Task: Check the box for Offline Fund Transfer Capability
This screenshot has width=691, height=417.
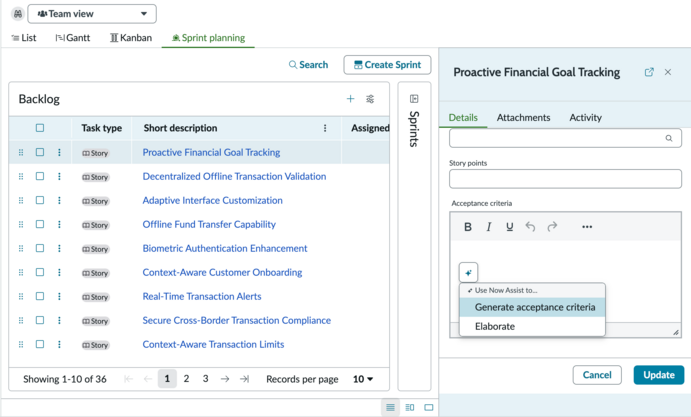Action: (x=40, y=224)
